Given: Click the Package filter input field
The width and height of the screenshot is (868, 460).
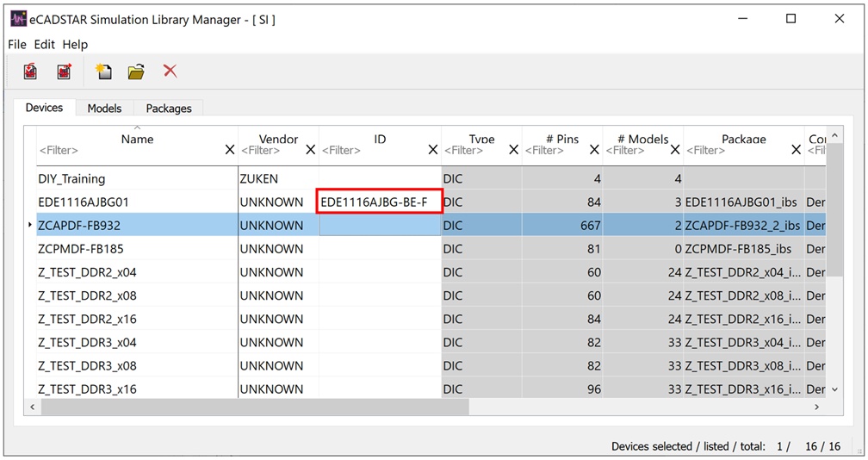Looking at the screenshot, I should pyautogui.click(x=737, y=150).
